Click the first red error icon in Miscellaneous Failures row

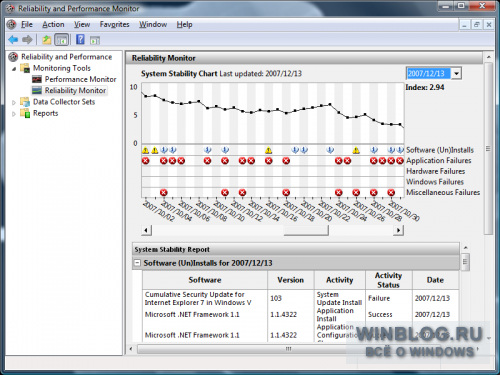pos(163,193)
